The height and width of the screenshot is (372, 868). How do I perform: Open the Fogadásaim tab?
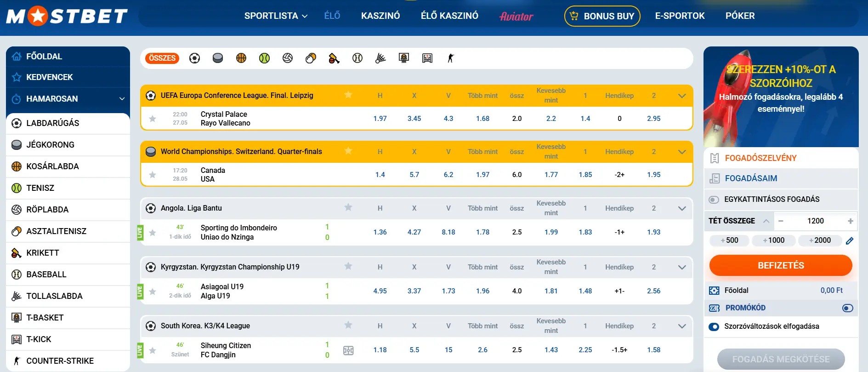[781, 178]
